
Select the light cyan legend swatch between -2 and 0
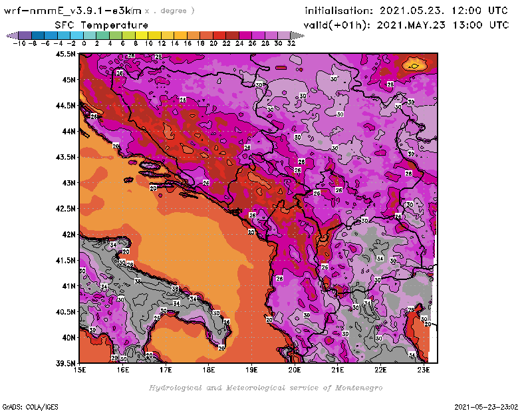point(77,35)
